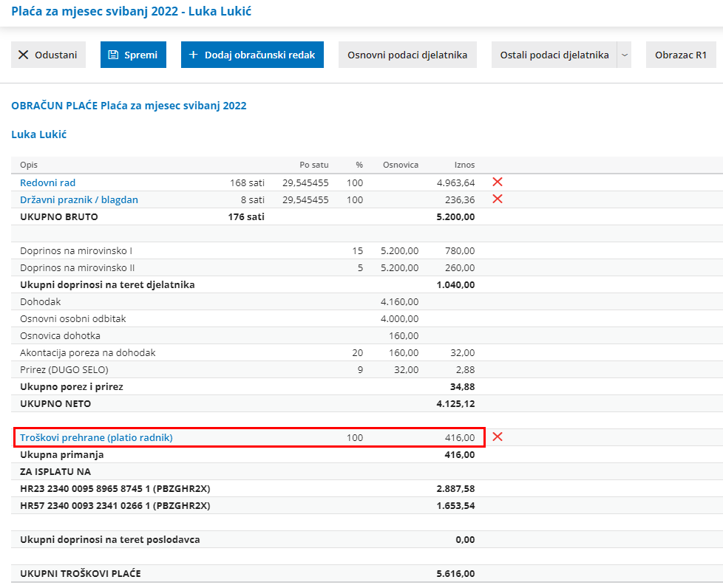Open the Troškovi prehrane (platio radnik) entry
This screenshot has height=588, width=723.
coord(96,437)
